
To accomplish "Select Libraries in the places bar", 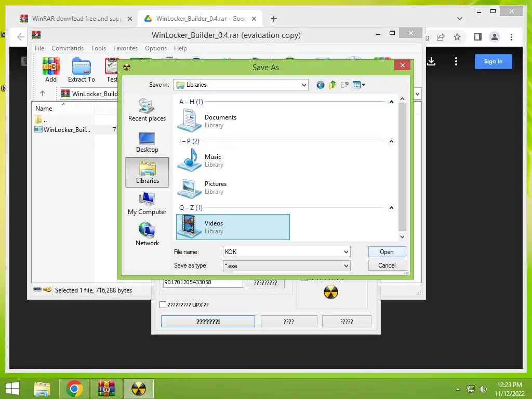I will click(x=147, y=172).
